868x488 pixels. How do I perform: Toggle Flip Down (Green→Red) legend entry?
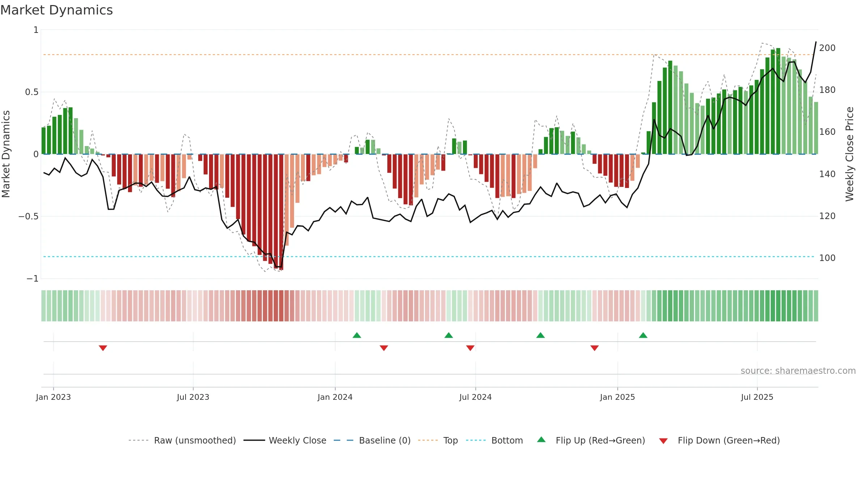(x=719, y=440)
